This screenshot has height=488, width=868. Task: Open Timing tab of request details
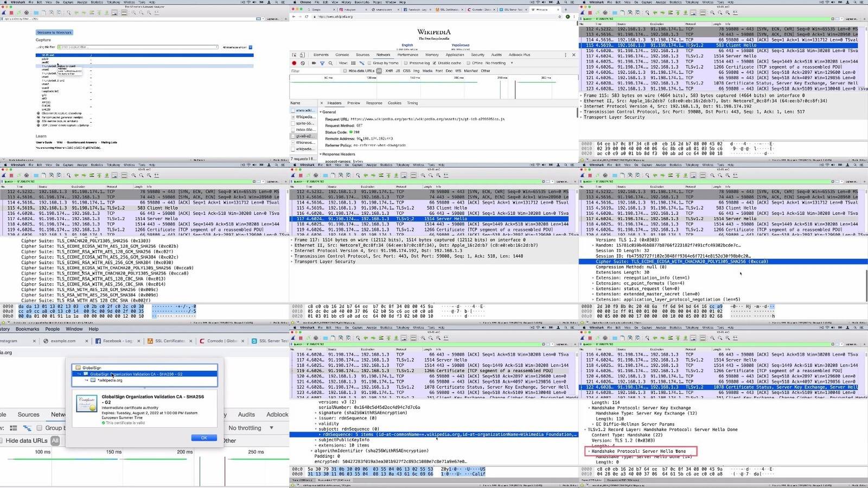tap(412, 103)
